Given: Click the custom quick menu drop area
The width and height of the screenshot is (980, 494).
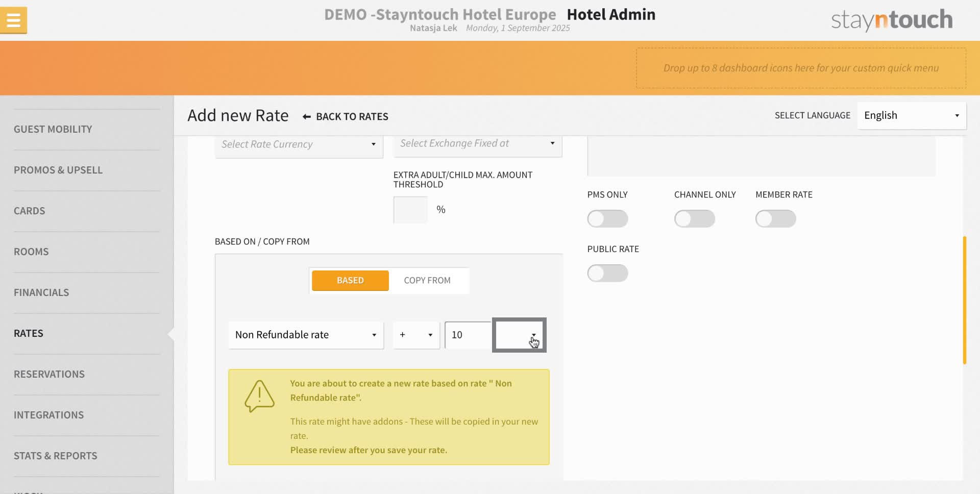Looking at the screenshot, I should pyautogui.click(x=801, y=68).
